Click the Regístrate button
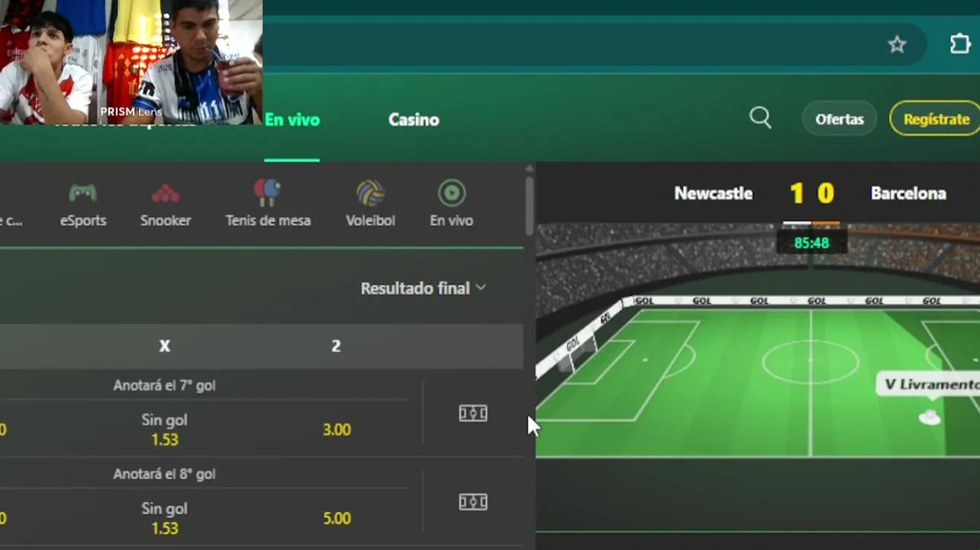The image size is (980, 550). pyautogui.click(x=936, y=119)
